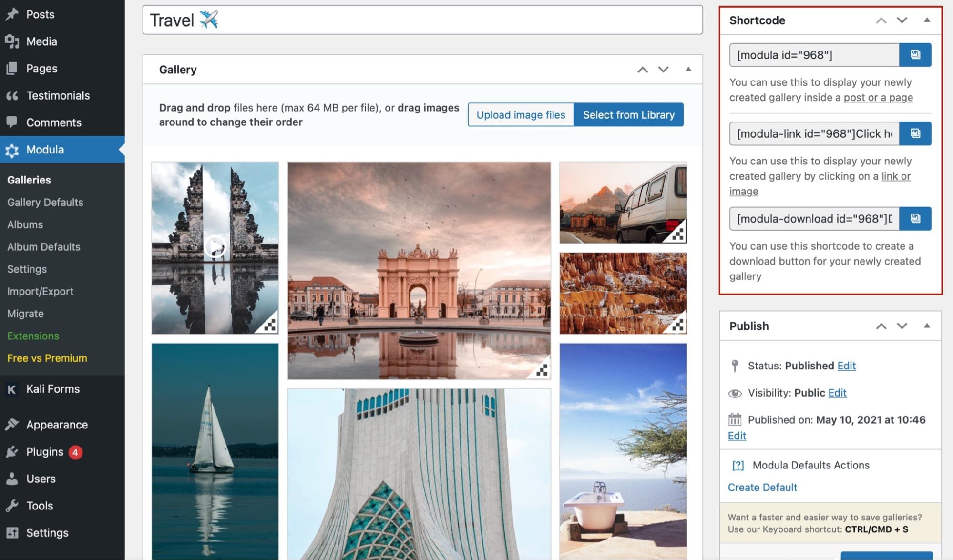The width and height of the screenshot is (953, 560).
Task: Click the Testimonials quote icon
Action: (x=13, y=95)
